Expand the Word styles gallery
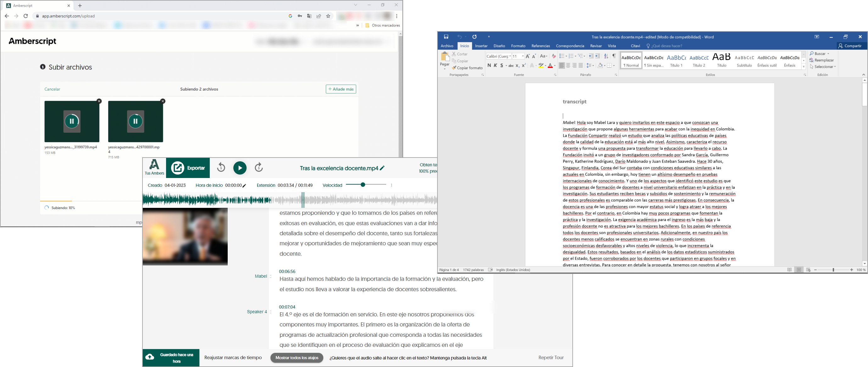 [x=804, y=67]
